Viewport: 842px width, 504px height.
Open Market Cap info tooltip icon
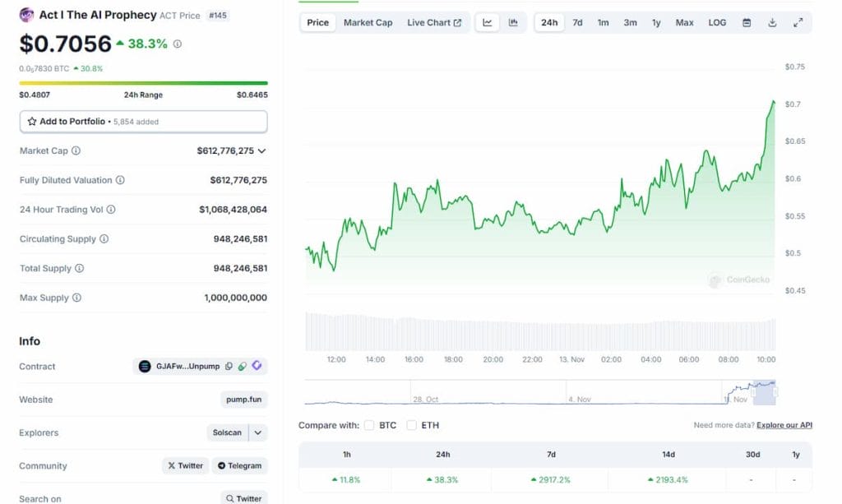point(76,150)
